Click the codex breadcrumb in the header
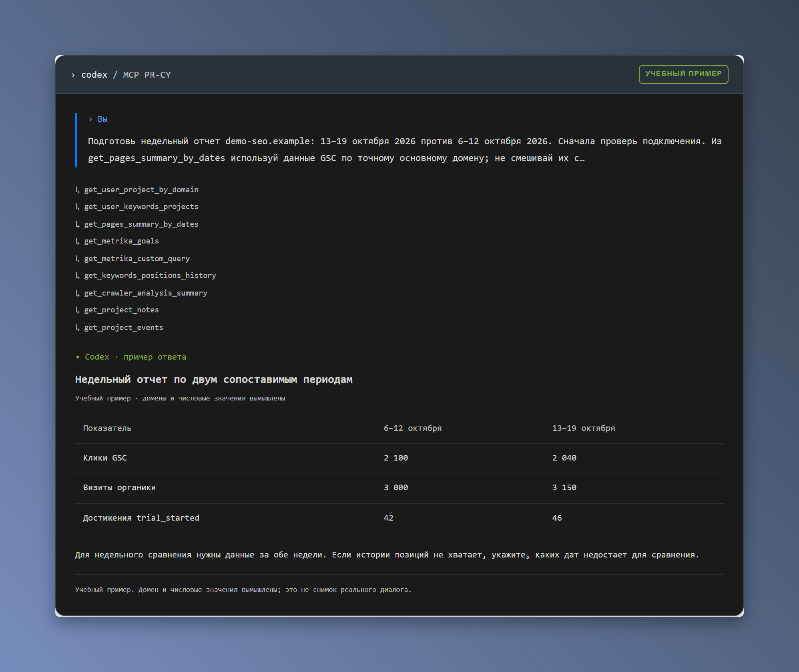Screen dimensions: 799x672 click(x=94, y=75)
